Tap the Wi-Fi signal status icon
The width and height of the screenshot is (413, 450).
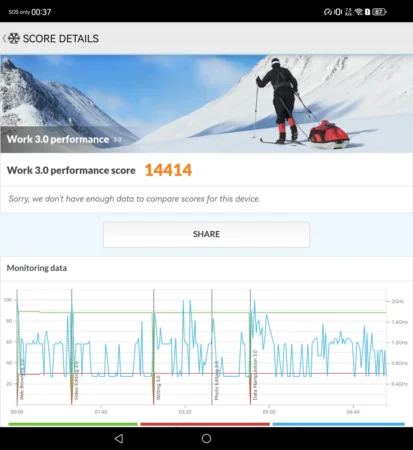pos(359,12)
